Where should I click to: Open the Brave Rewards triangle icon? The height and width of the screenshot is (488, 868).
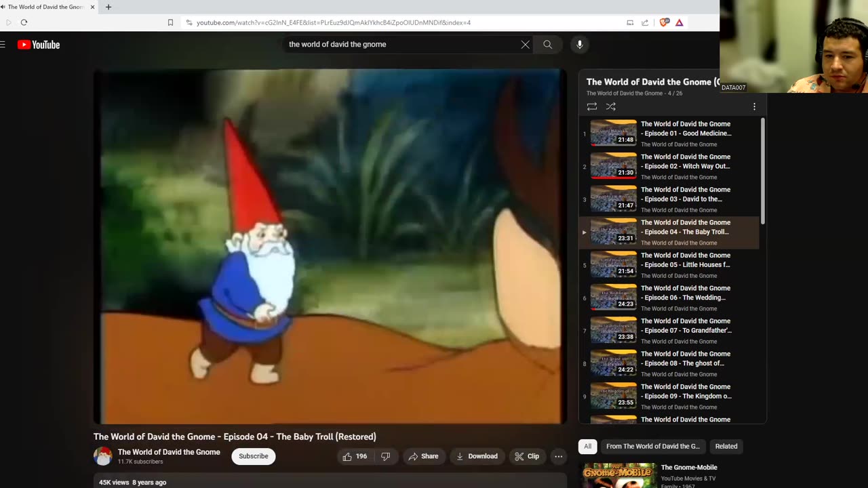pyautogui.click(x=679, y=22)
